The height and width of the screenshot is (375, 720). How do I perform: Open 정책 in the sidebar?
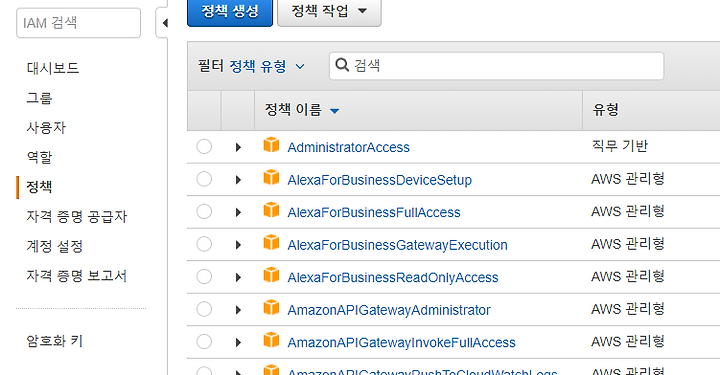coord(39,187)
